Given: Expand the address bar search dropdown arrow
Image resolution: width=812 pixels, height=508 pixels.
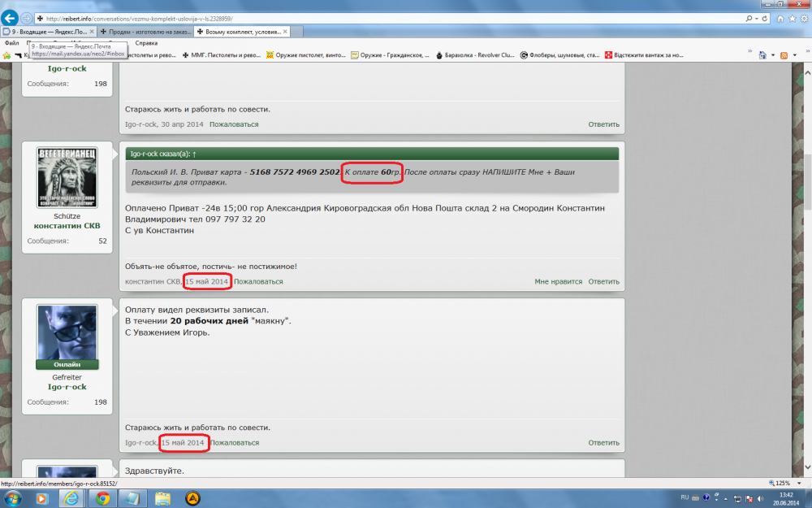Looking at the screenshot, I should tap(757, 18).
